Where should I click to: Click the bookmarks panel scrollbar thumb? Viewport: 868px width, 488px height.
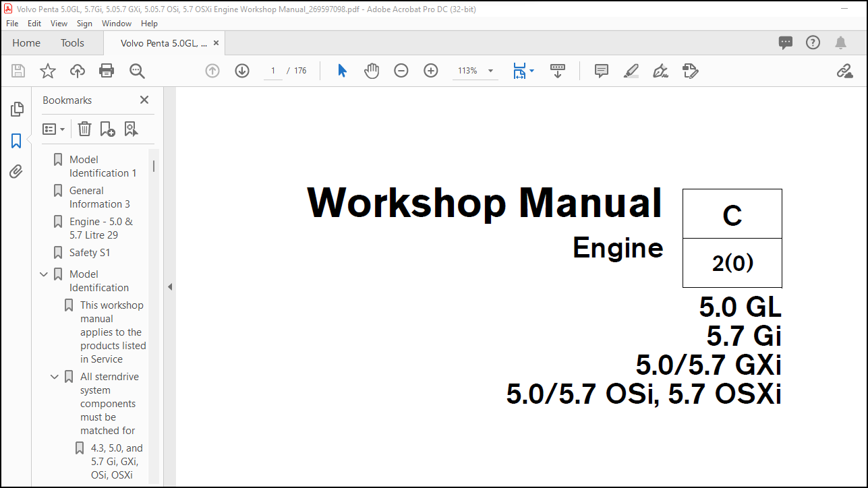tap(154, 165)
